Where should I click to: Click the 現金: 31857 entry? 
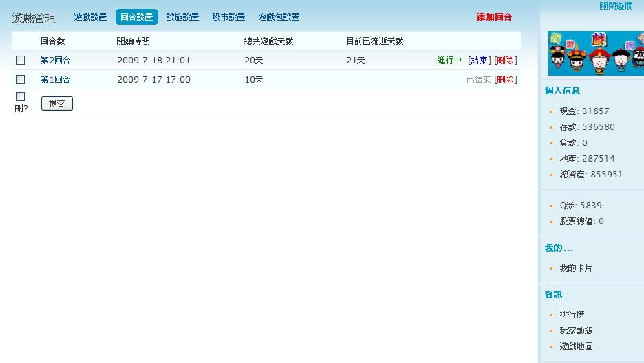click(x=584, y=111)
